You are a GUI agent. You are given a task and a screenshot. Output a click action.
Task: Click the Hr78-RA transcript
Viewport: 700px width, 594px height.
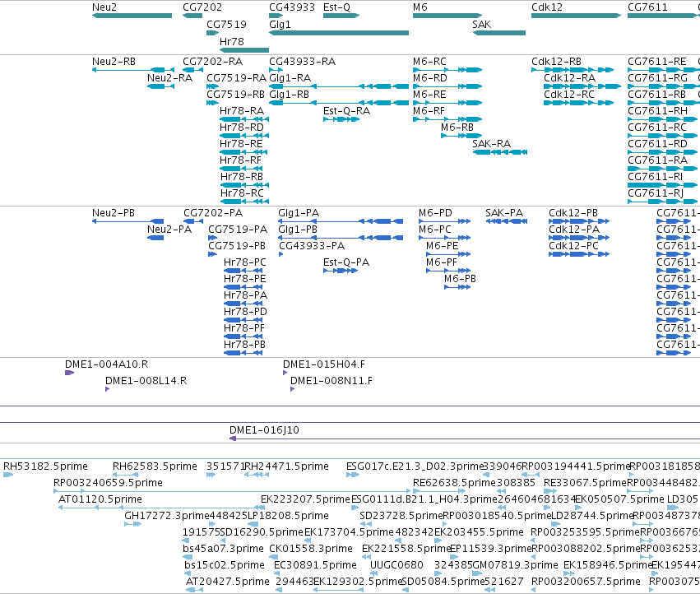(x=244, y=119)
